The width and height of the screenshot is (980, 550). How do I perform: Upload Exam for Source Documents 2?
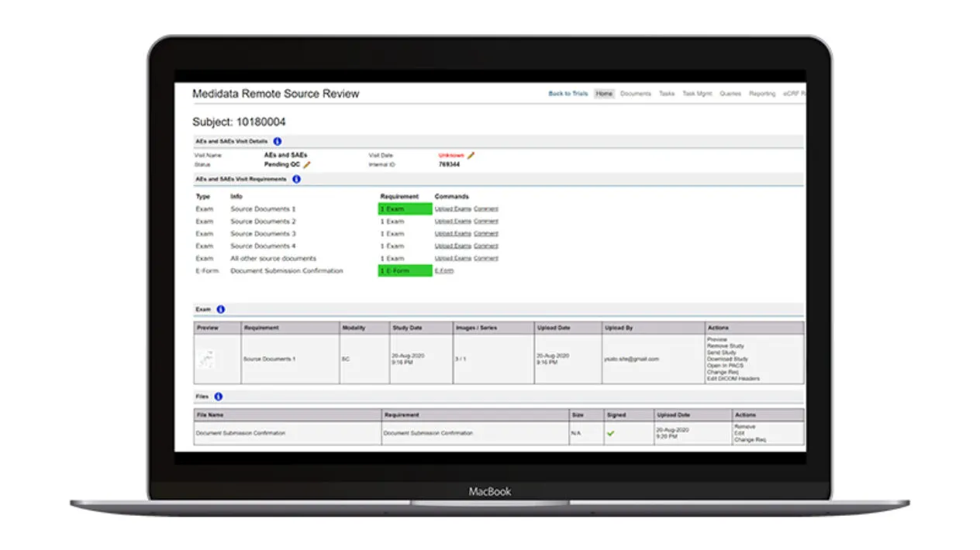[452, 221]
